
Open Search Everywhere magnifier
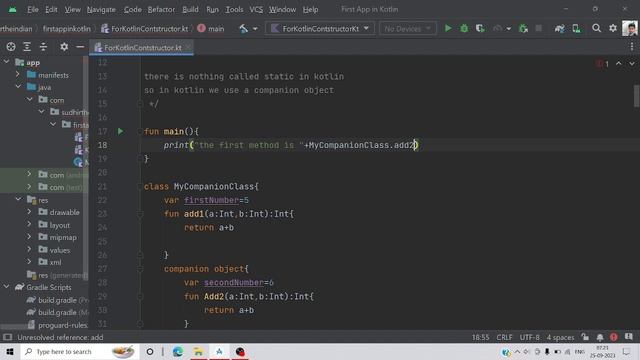596,28
